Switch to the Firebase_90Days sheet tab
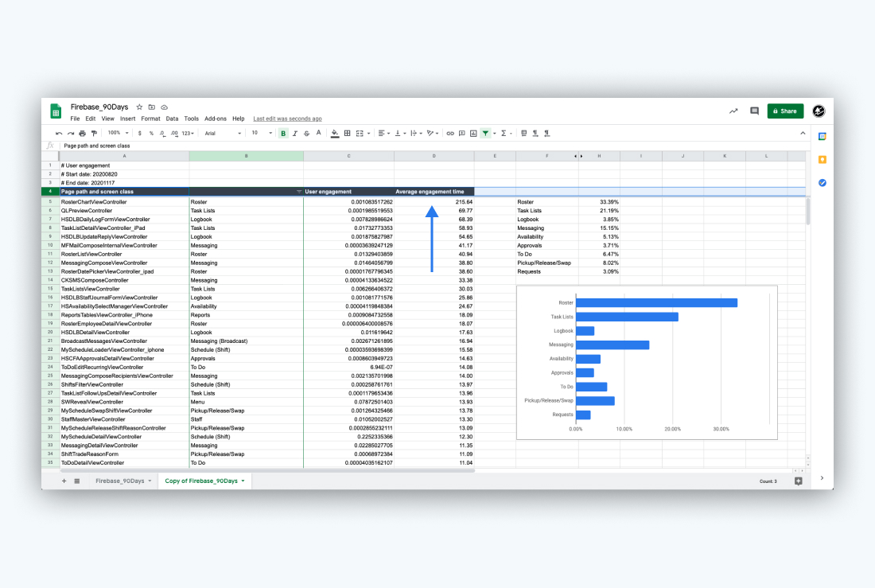Screen dimensions: 875x588 click(x=122, y=481)
